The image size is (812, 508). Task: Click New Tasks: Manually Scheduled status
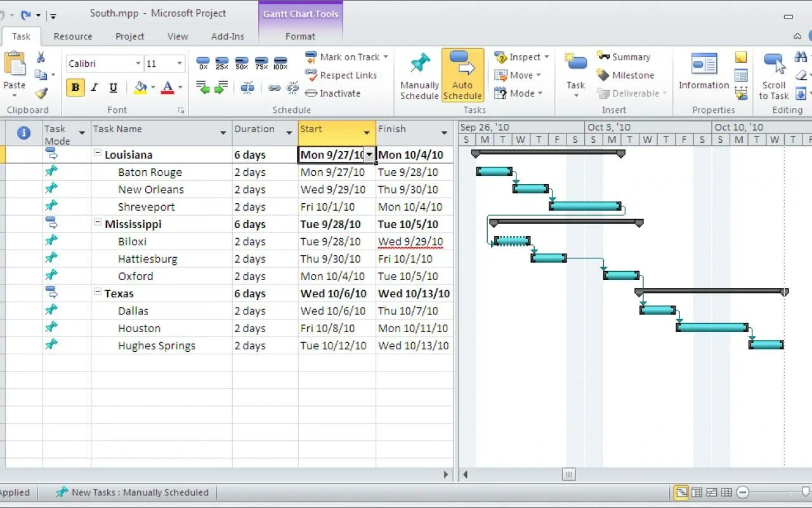[x=132, y=492]
